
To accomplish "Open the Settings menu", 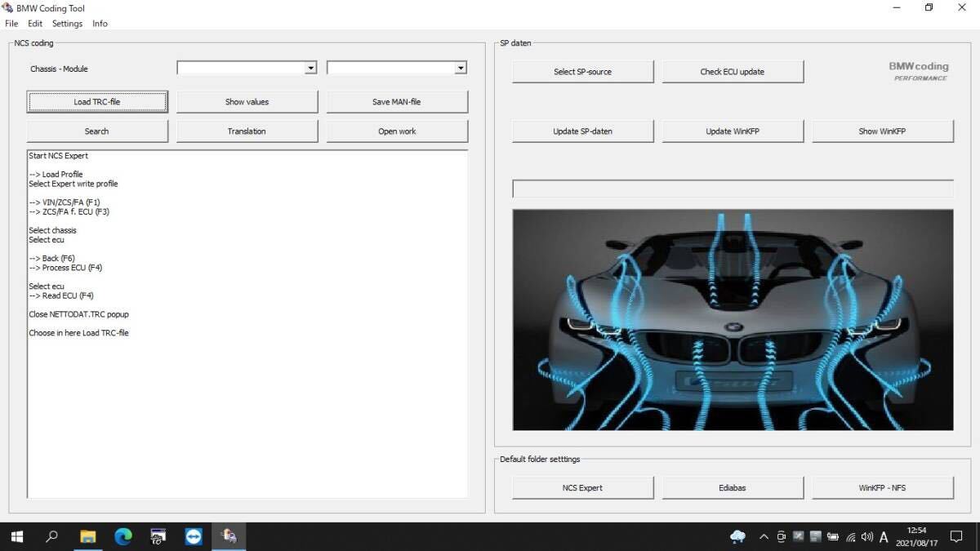I will pyautogui.click(x=67, y=24).
